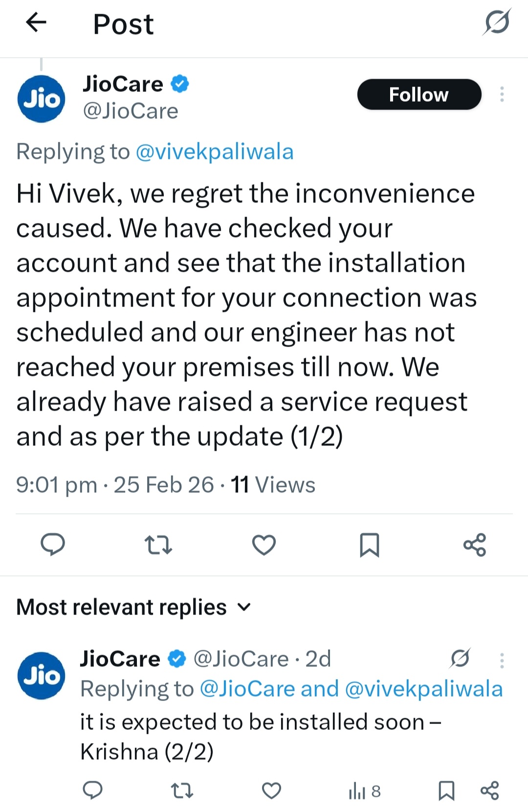
Task: Like the Krishna (2/2) reply
Action: pyautogui.click(x=272, y=790)
